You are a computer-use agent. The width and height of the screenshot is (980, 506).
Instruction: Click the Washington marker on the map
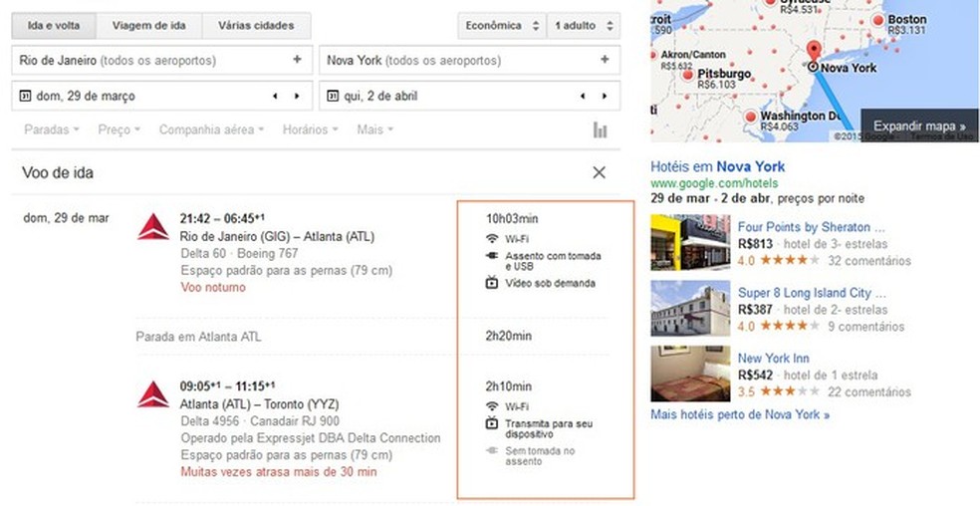[751, 118]
